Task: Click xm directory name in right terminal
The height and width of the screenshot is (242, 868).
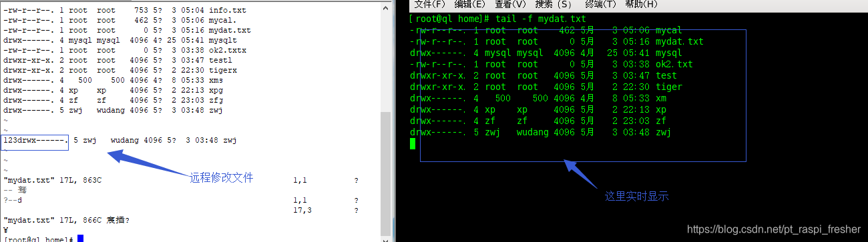Action: tap(661, 98)
